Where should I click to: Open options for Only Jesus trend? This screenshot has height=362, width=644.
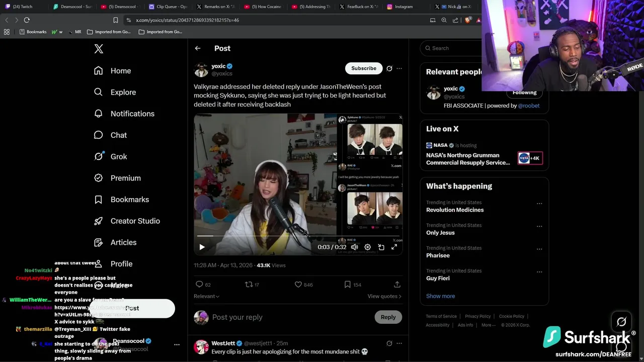pos(539,226)
